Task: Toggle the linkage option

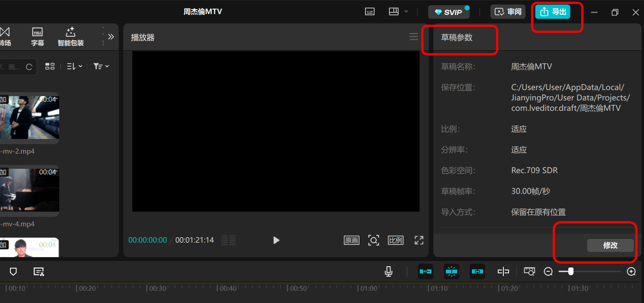Action: pos(477,272)
